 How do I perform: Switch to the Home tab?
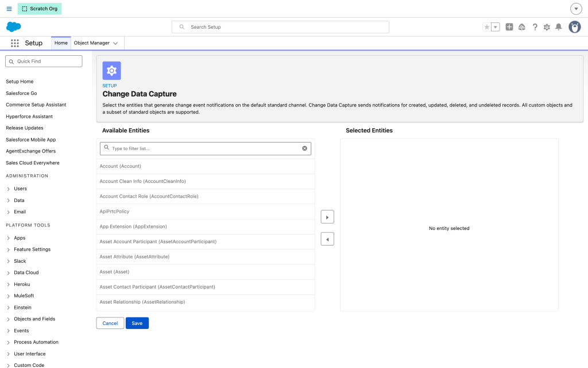61,43
